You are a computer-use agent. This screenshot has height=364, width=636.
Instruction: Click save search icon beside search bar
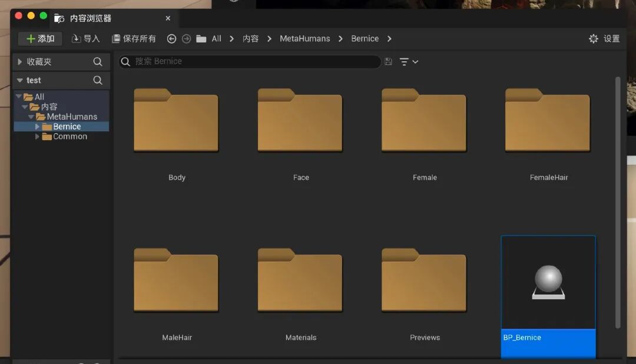pos(388,62)
